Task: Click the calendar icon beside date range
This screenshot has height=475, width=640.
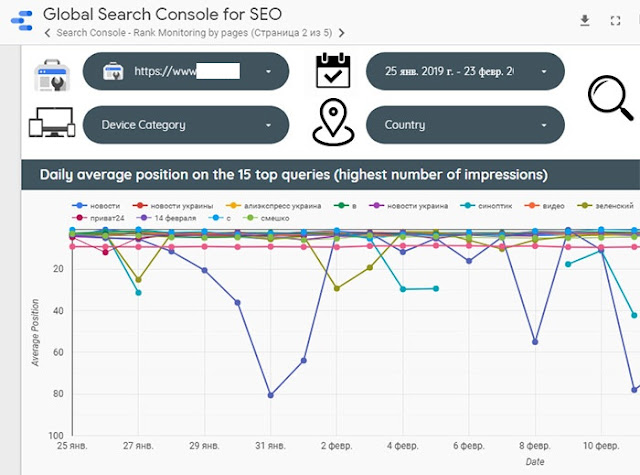Action: [331, 73]
